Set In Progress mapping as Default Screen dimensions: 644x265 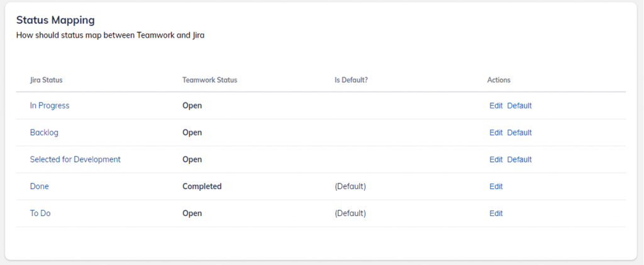tap(519, 105)
